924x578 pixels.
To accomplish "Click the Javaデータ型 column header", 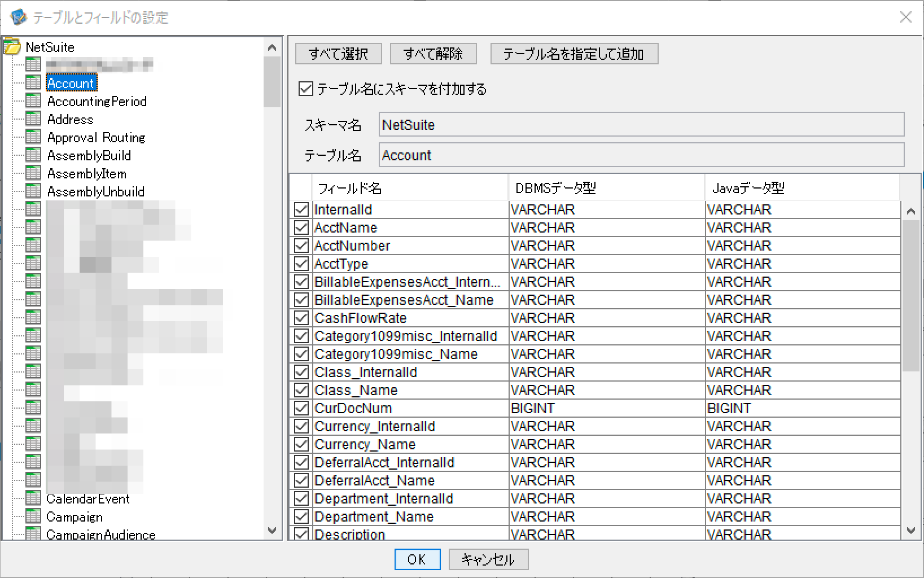I will click(x=802, y=188).
